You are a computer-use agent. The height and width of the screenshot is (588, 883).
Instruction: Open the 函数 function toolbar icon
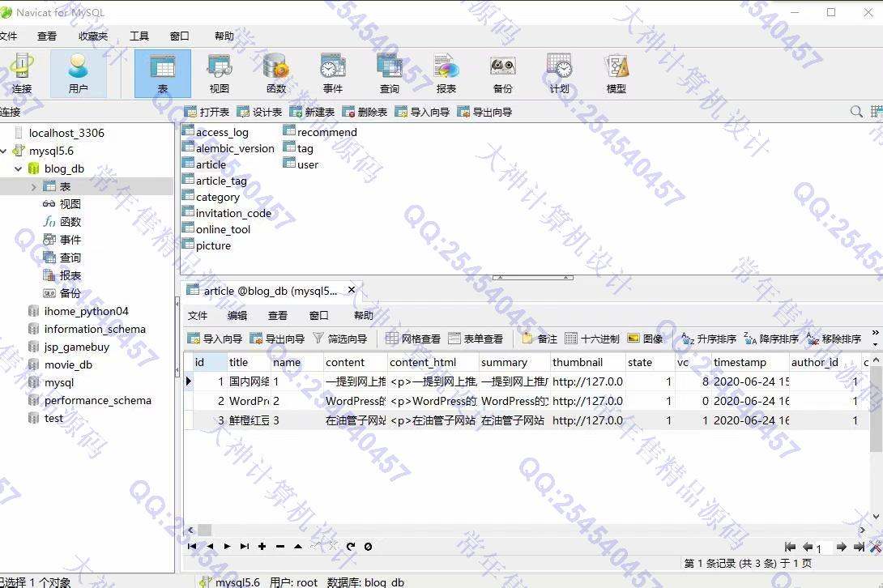[276, 74]
